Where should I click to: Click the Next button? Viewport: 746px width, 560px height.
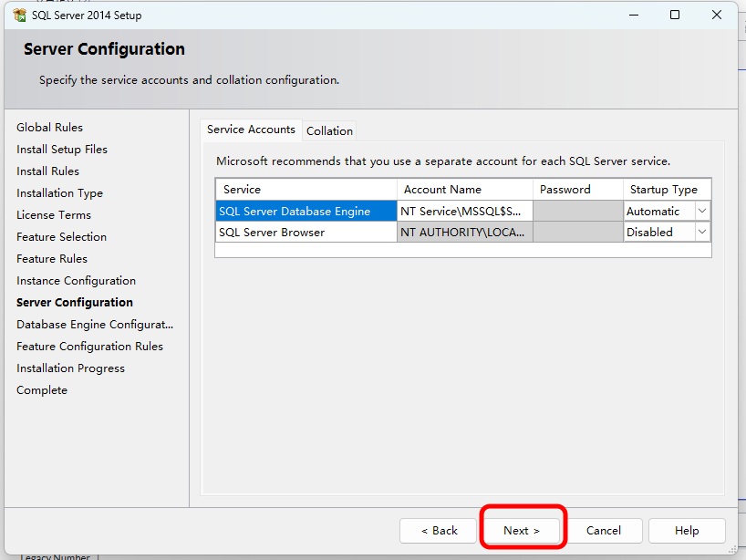522,530
